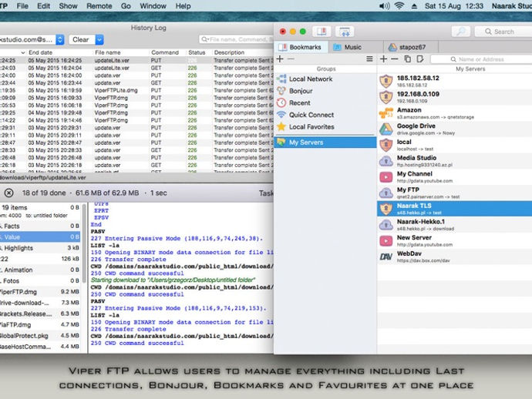532x399 pixels.
Task: Click the Description column header
Action: tap(229, 52)
